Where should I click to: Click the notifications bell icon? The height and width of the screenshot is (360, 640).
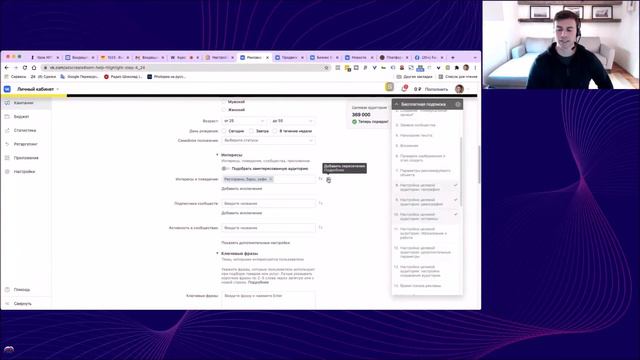(404, 89)
